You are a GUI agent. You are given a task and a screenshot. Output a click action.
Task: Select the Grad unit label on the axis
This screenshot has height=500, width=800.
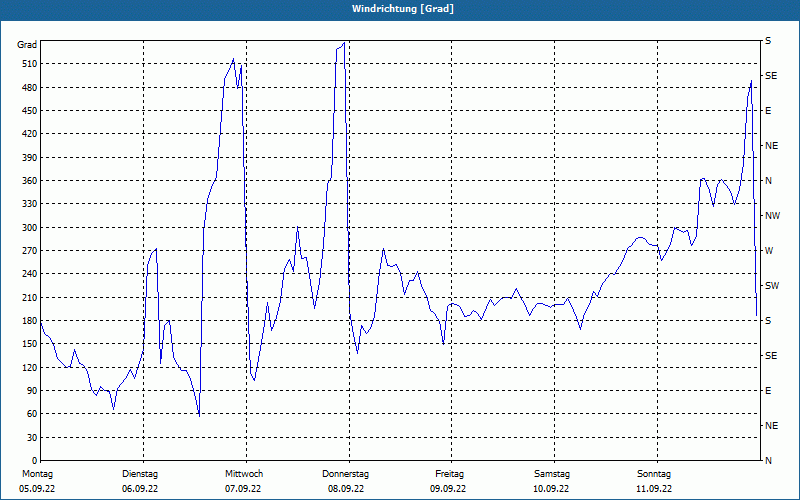pos(27,45)
